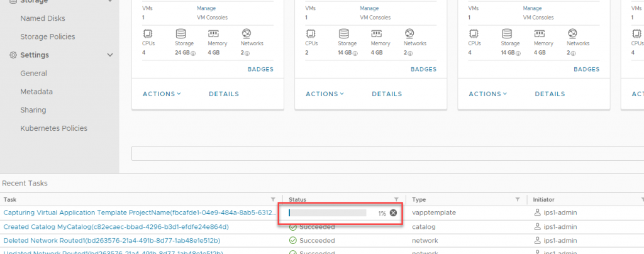644x254 pixels.
Task: Collapse the Settings section chevron
Action: coord(109,55)
